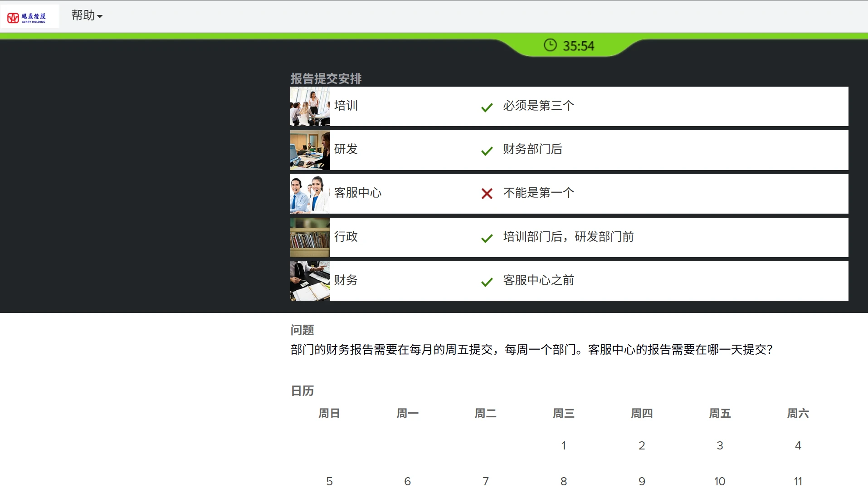Click the 问题 heading
This screenshot has height=503, width=868.
pyautogui.click(x=302, y=330)
